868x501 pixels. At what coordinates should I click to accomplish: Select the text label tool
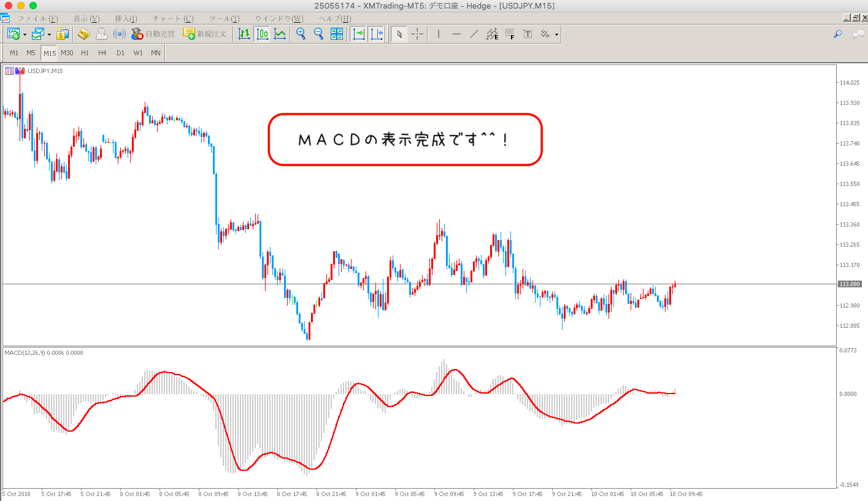[x=528, y=34]
